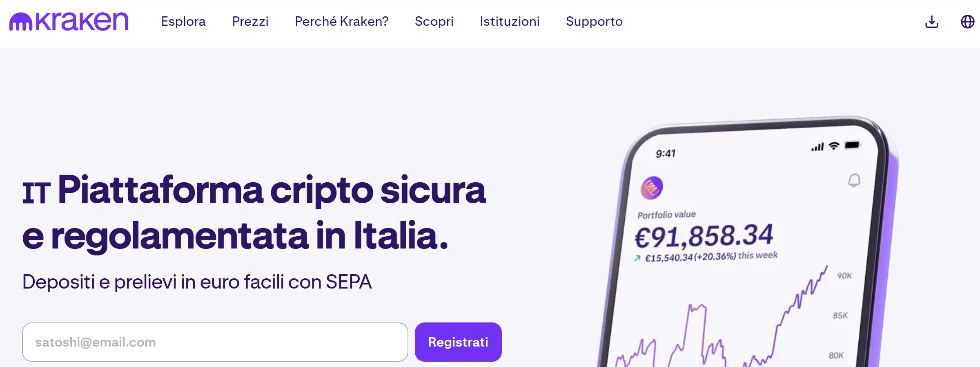Select Istituzioni in the navigation bar
980x367 pixels.
click(x=510, y=21)
